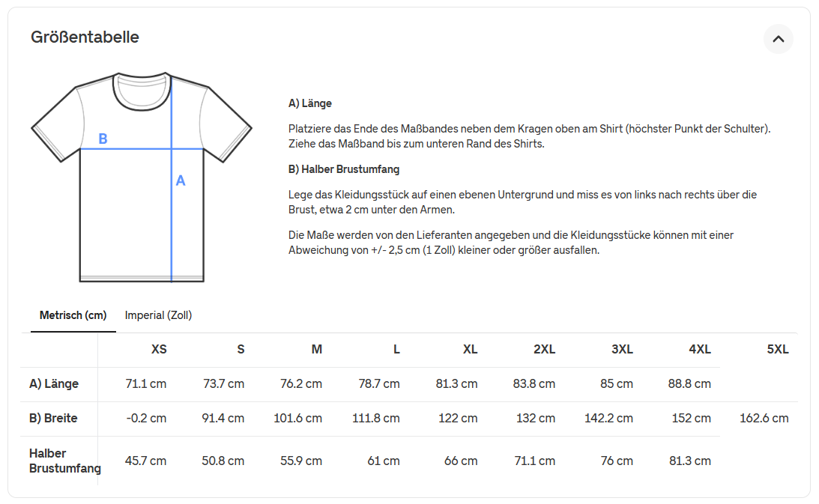Switch to the Metrisch (cm) tab

pyautogui.click(x=73, y=315)
